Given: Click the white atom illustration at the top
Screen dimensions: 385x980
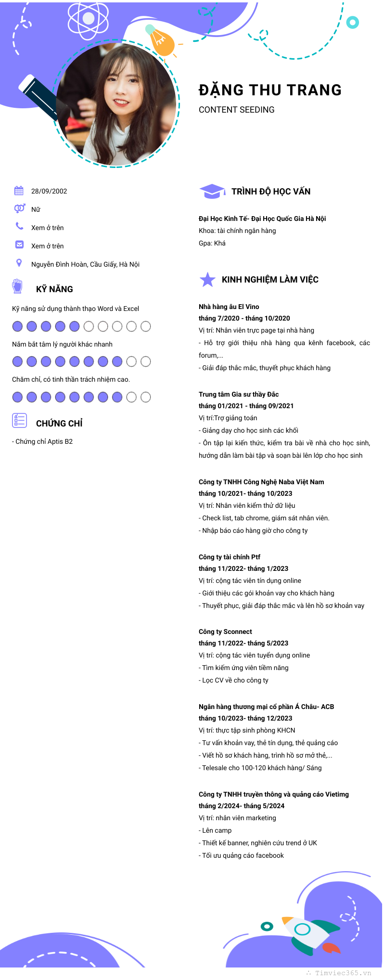Looking at the screenshot, I should tap(88, 19).
